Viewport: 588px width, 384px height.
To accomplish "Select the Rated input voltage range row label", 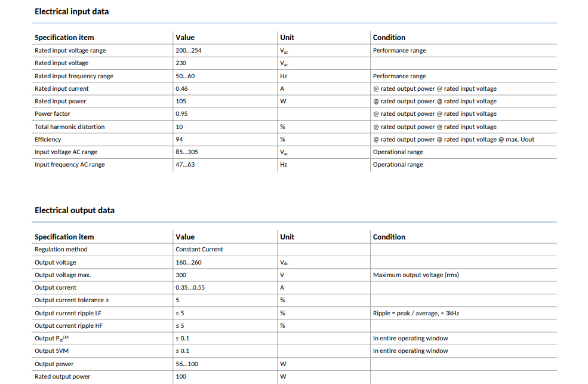I will tap(70, 50).
